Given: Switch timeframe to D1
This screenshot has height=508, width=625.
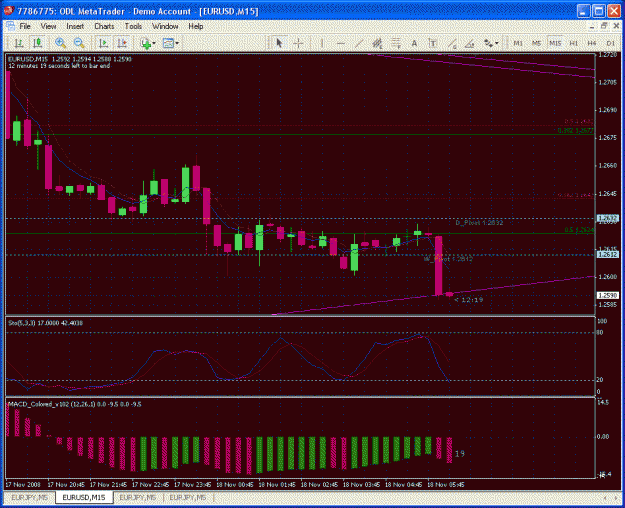Looking at the screenshot, I should [610, 43].
